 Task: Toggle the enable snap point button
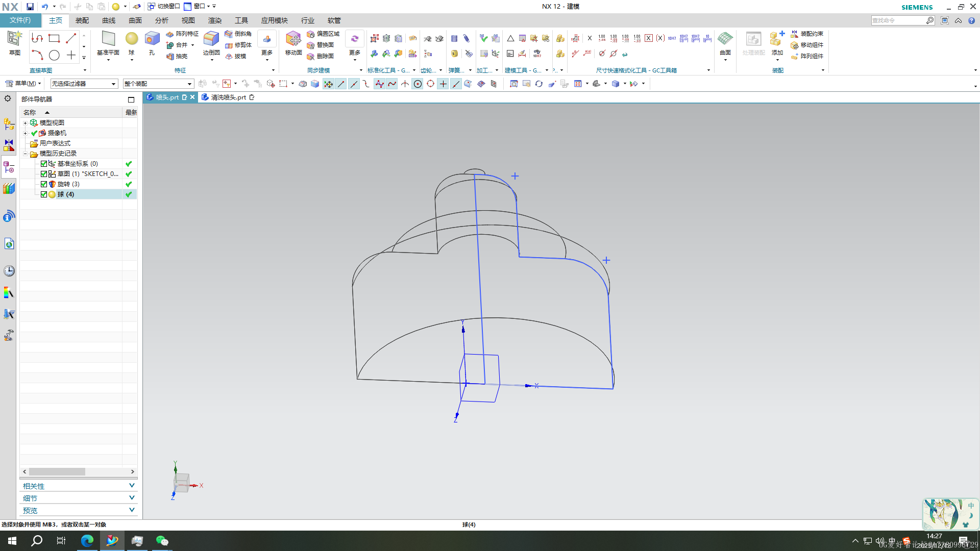point(328,84)
